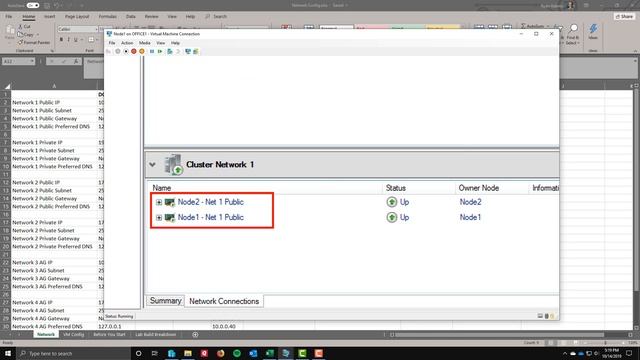
Task: Open the Windows Start menu
Action: [x=8, y=353]
